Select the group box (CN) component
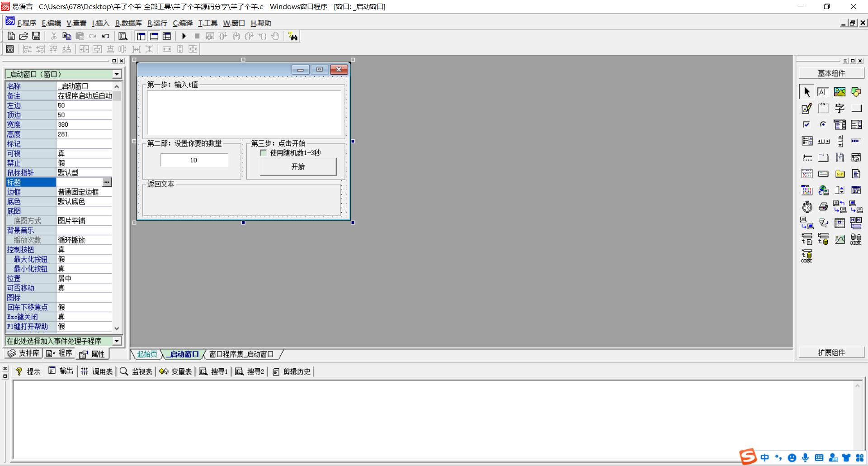Image resolution: width=868 pixels, height=466 pixels. tap(823, 108)
